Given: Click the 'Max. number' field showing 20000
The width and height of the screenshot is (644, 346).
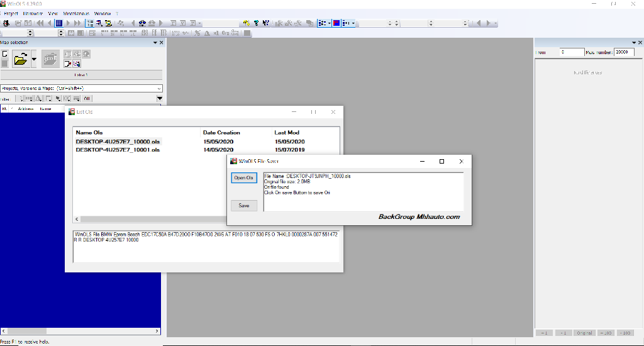Looking at the screenshot, I should (624, 52).
